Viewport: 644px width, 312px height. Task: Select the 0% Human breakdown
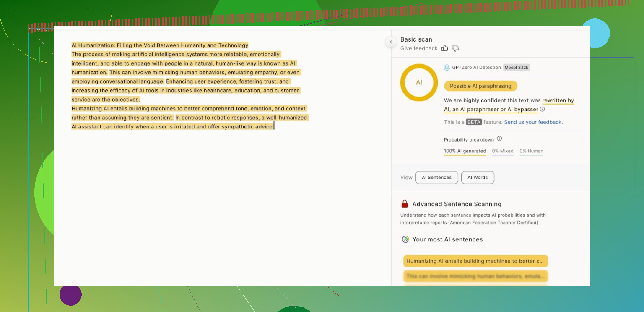pos(531,151)
